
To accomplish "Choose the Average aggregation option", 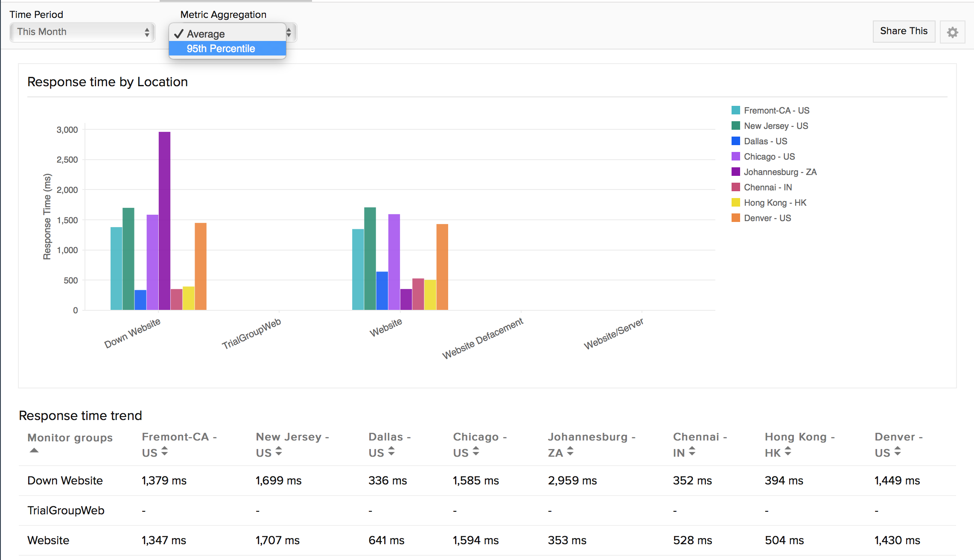I will [x=206, y=34].
